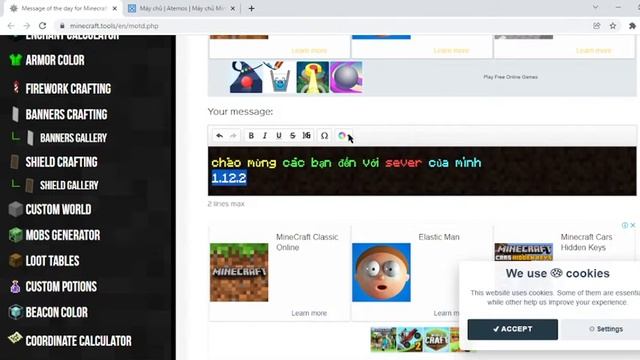Viewport: 640px width, 360px height.
Task: Open Shield Gallery sub-item
Action: click(69, 185)
